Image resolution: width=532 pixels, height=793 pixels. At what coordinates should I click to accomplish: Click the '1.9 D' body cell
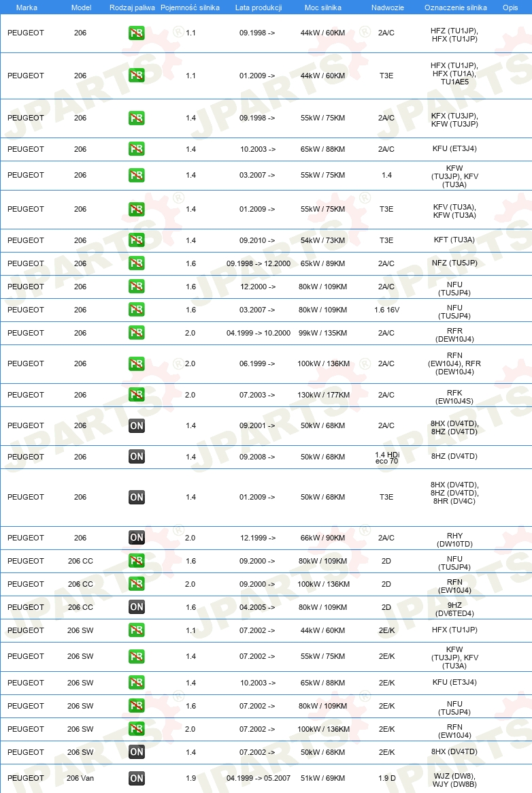[387, 778]
